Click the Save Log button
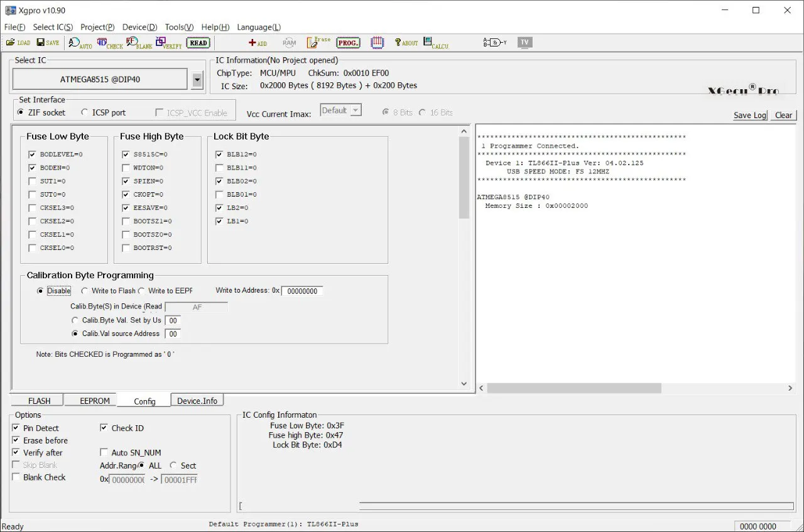 [749, 116]
